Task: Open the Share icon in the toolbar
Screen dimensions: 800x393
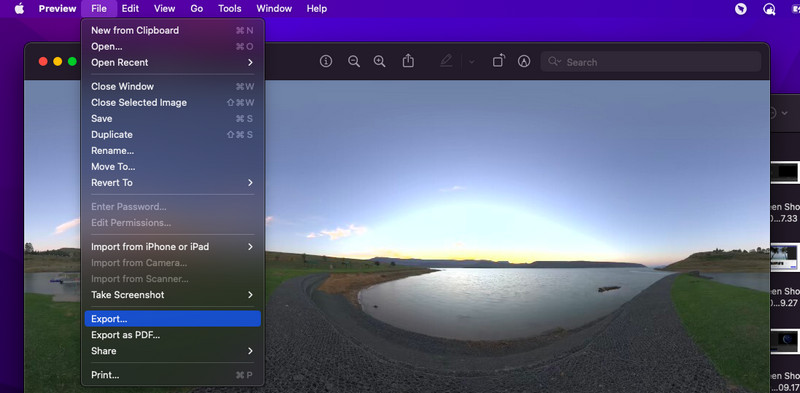Action: coord(408,61)
